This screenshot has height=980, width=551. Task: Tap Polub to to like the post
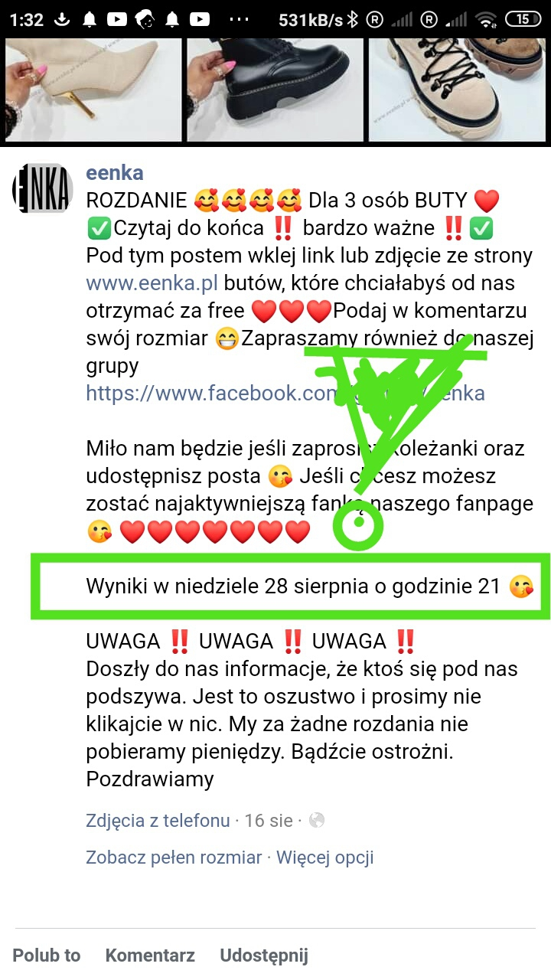click(x=47, y=955)
